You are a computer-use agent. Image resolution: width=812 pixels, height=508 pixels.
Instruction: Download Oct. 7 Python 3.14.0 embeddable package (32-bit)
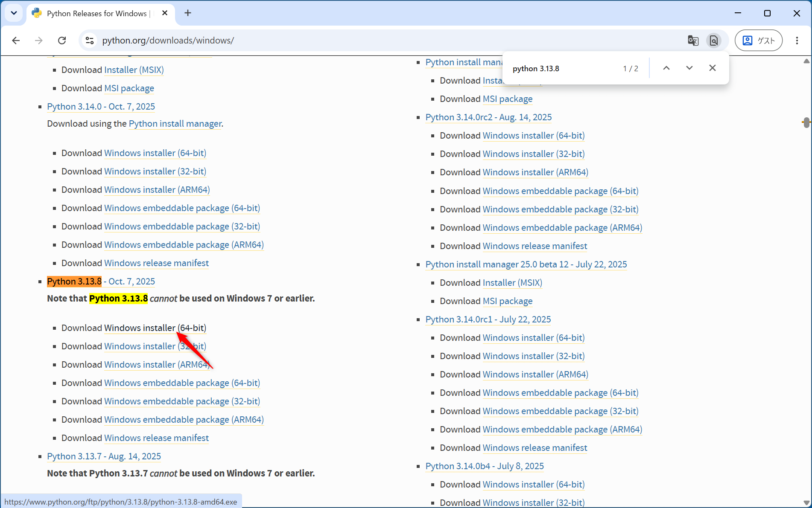point(182,226)
